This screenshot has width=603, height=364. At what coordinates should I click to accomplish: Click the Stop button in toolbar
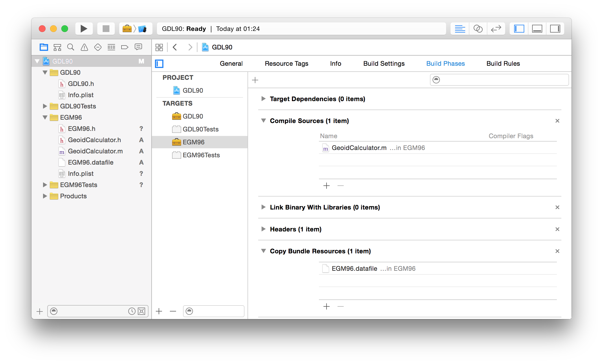coord(106,29)
